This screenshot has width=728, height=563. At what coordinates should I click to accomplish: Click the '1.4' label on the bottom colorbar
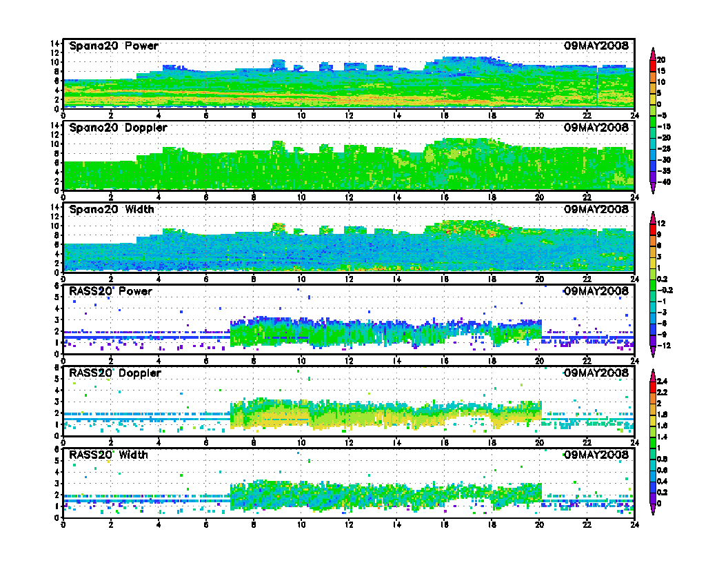click(663, 437)
